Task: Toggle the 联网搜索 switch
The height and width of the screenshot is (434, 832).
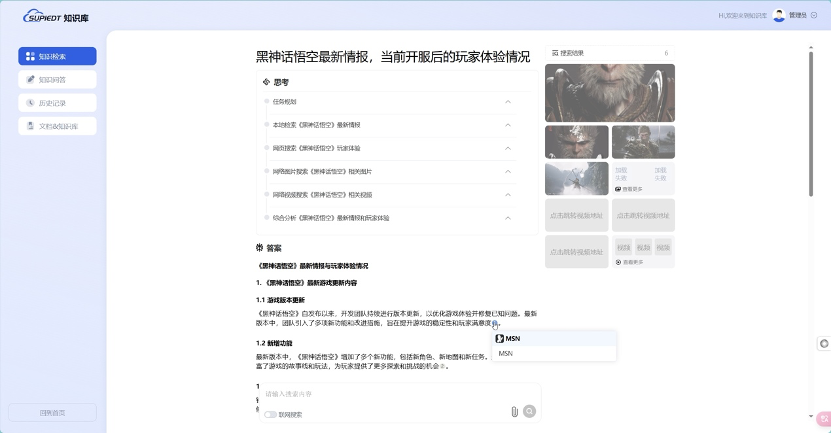Action: 271,415
